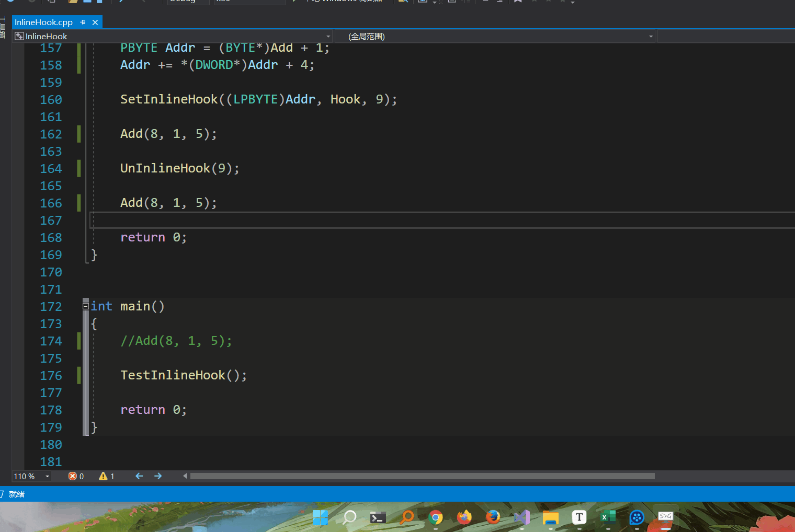The height and width of the screenshot is (532, 795).
Task: Click return 0; on line 168
Action: (x=153, y=237)
